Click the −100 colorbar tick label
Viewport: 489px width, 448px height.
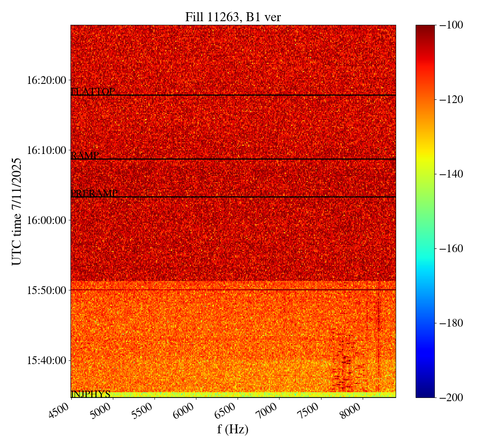pos(451,25)
